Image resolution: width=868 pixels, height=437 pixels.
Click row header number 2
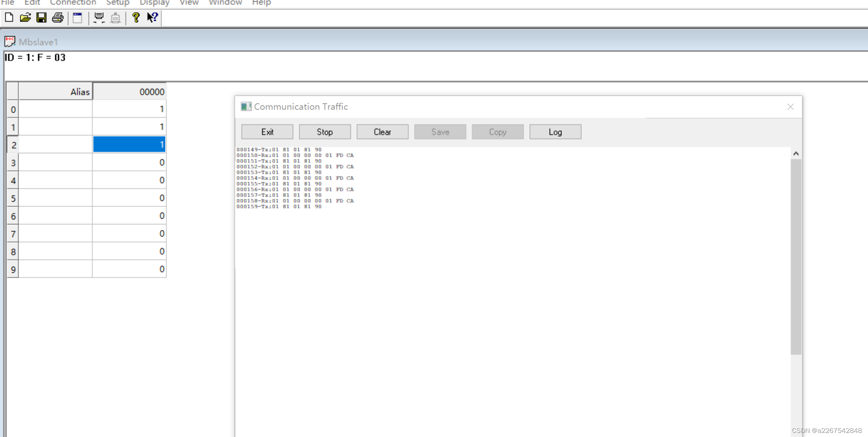13,145
